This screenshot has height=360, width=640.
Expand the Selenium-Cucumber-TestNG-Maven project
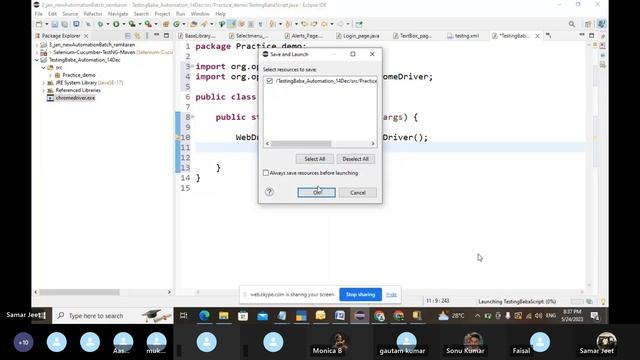(x=37, y=53)
